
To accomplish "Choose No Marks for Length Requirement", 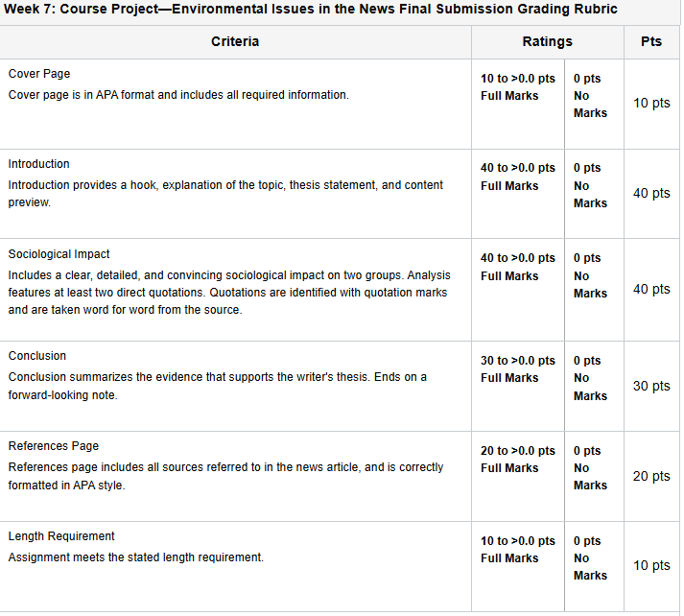I will click(x=594, y=567).
